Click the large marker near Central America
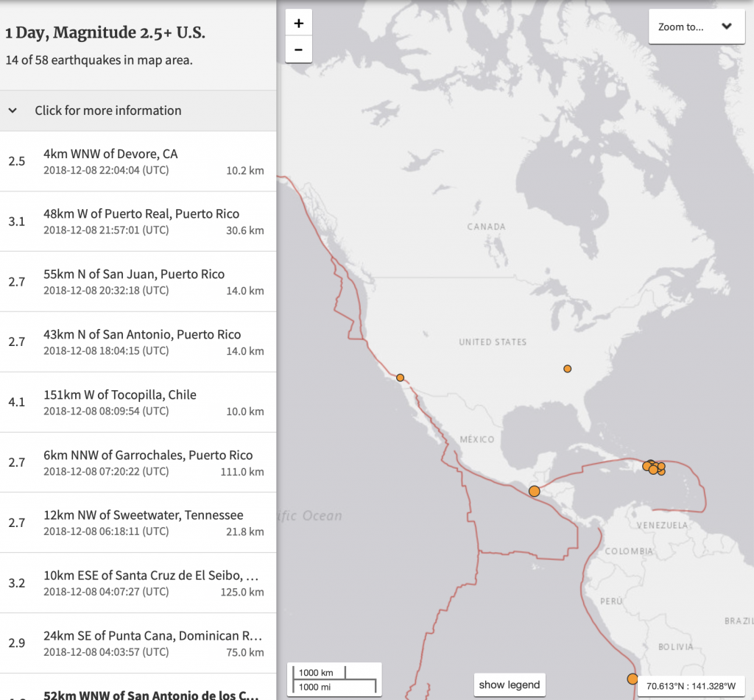This screenshot has height=700, width=754. [x=533, y=491]
